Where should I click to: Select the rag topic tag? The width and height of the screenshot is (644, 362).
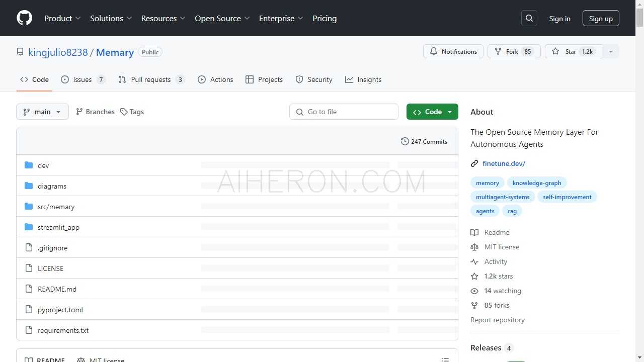tap(512, 211)
